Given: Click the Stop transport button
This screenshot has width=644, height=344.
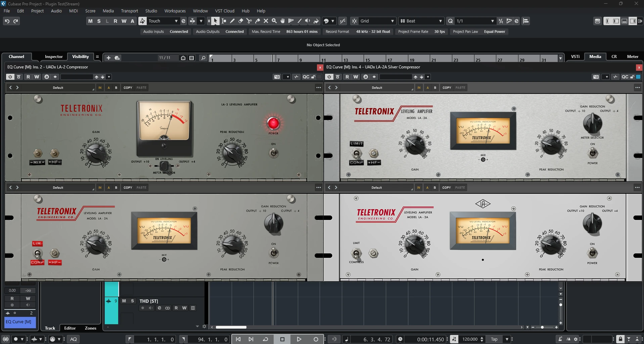Looking at the screenshot, I should [282, 339].
